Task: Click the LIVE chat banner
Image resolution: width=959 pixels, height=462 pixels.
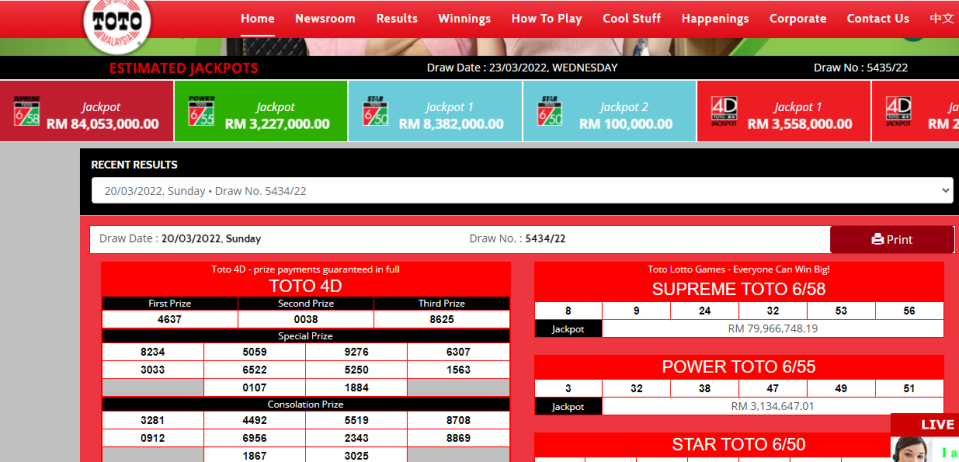Action: point(925,425)
